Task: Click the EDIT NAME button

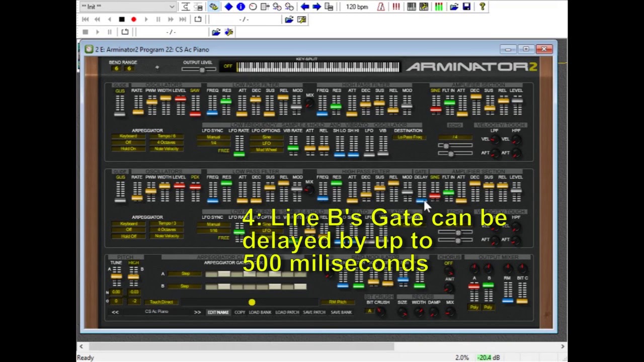Action: tap(218, 312)
